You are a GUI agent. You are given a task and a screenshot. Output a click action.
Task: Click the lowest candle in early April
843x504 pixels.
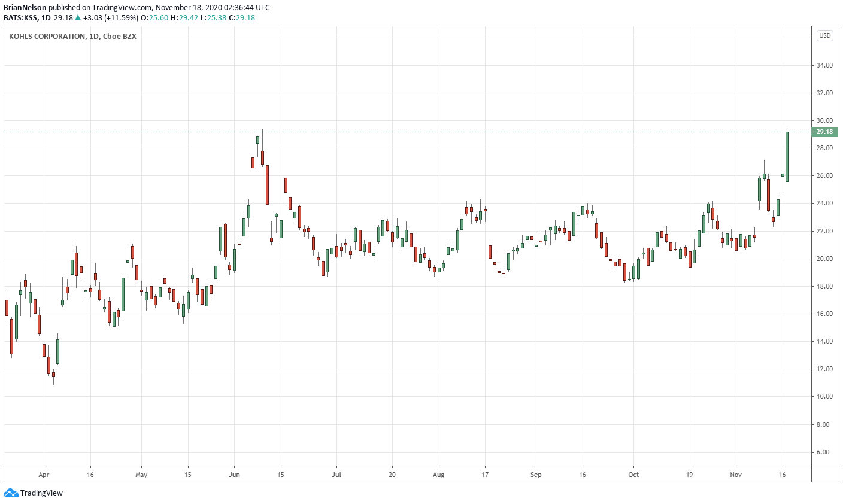point(53,374)
